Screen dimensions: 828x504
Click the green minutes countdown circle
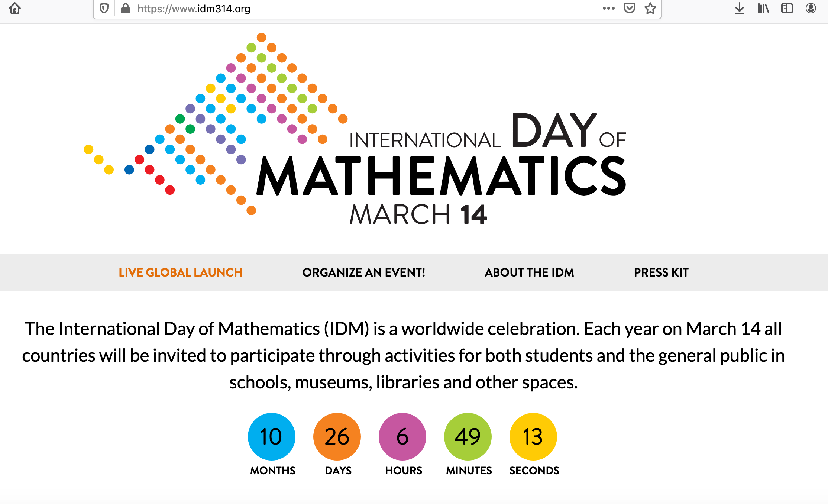468,436
